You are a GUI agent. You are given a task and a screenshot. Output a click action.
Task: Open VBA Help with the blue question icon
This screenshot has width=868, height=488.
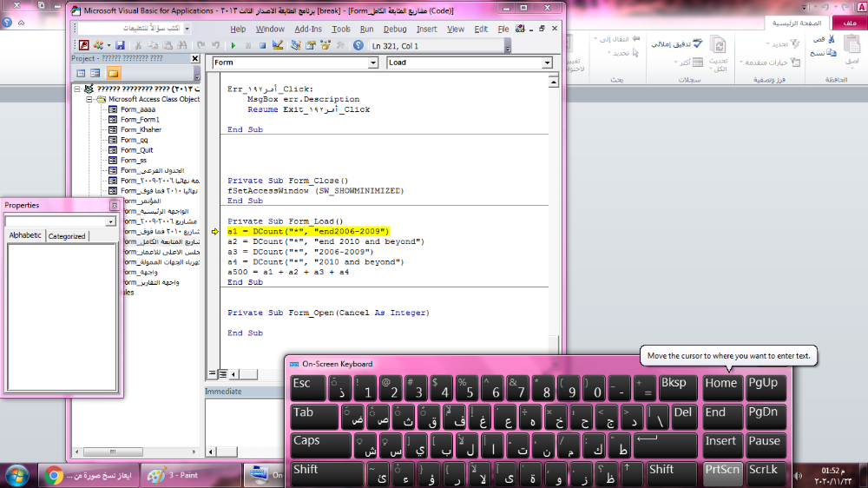(x=358, y=45)
